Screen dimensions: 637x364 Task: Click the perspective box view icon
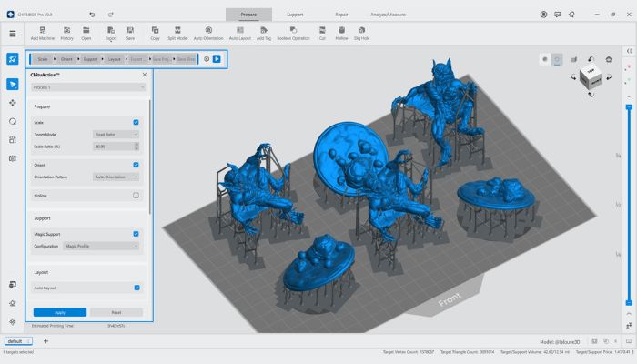click(x=573, y=60)
